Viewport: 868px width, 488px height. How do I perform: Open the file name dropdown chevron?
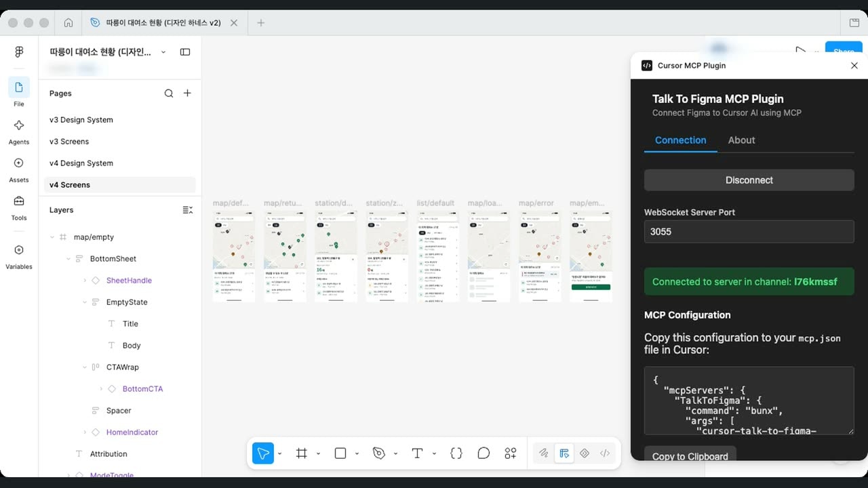pos(163,52)
